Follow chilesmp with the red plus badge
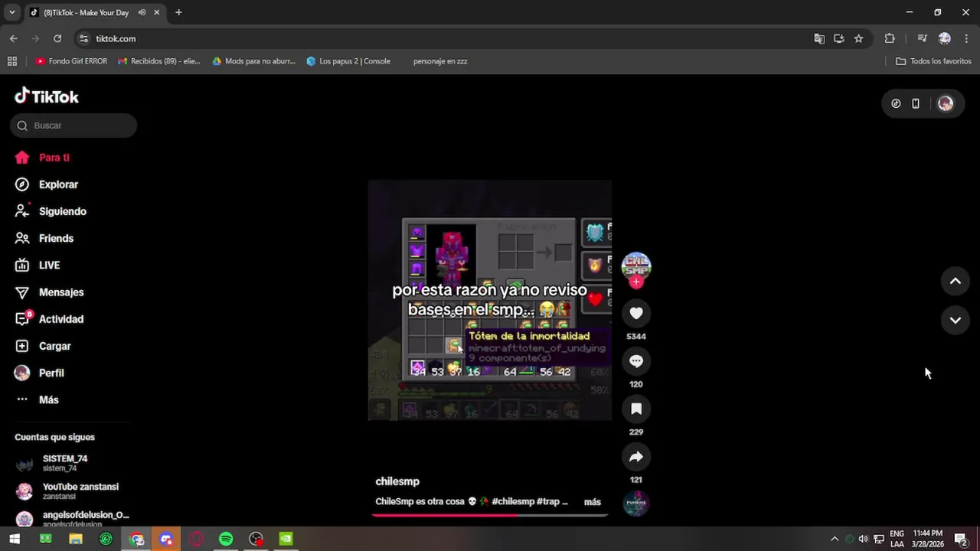Screen dimensions: 980x551 (x=636, y=282)
